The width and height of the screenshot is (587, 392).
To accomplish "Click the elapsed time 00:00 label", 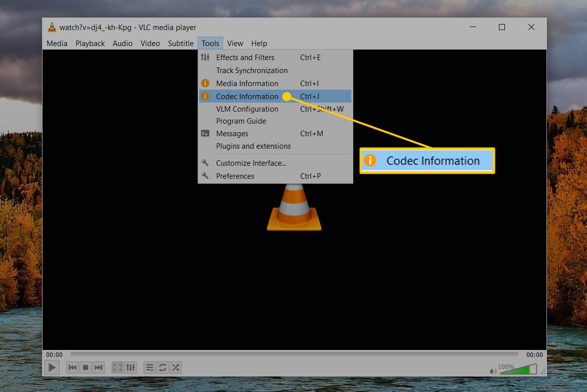I will pos(54,354).
